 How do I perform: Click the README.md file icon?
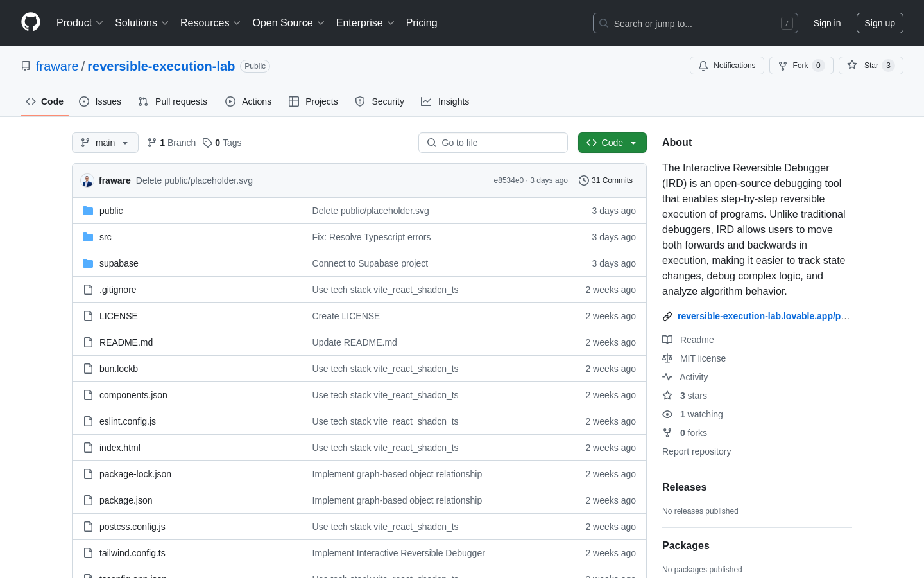click(x=88, y=342)
